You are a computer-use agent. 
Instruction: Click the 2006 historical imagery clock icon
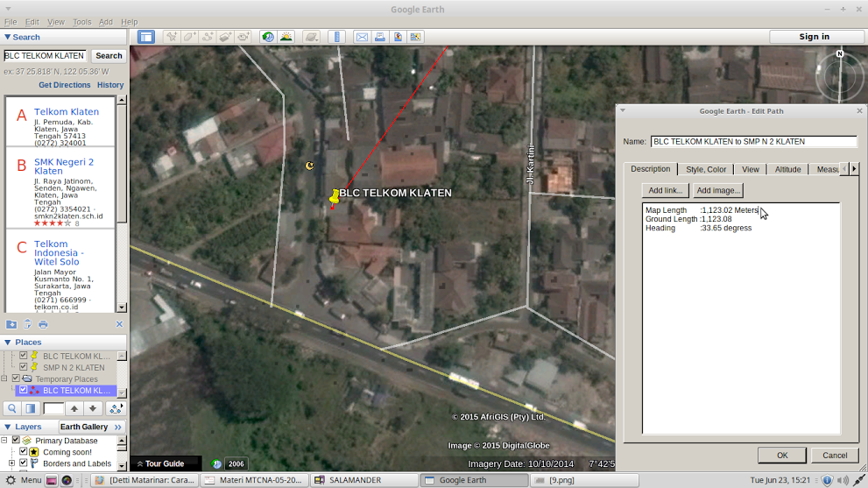tap(216, 463)
